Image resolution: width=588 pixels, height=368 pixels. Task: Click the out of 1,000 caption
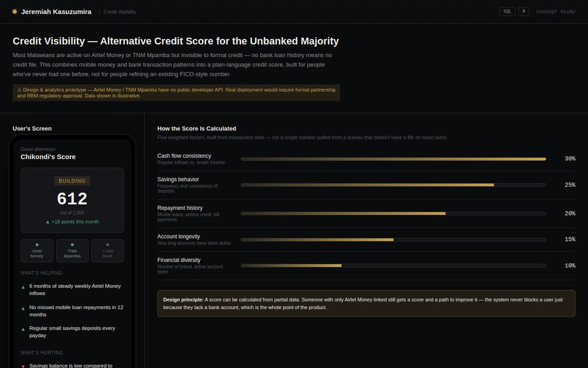(x=72, y=213)
